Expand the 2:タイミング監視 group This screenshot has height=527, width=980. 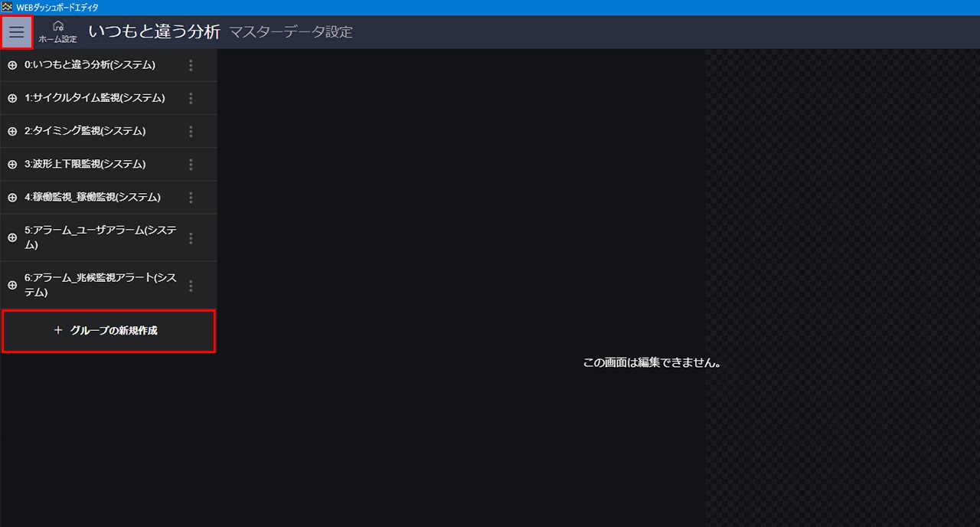[11, 131]
